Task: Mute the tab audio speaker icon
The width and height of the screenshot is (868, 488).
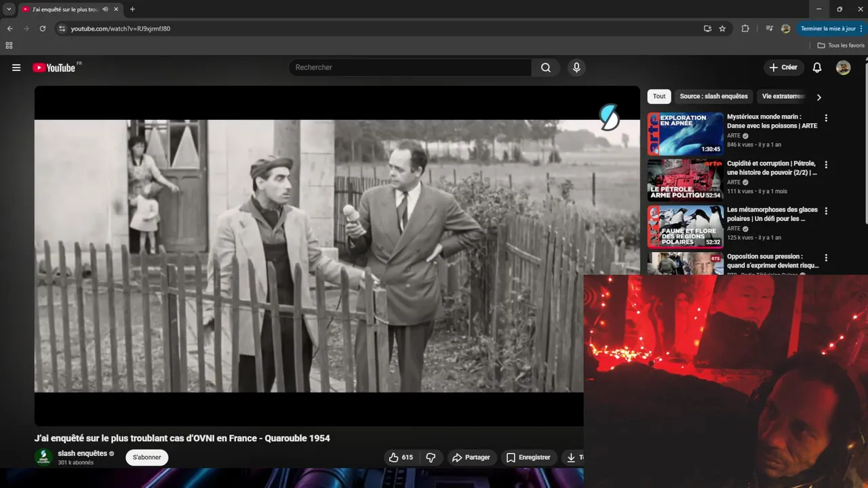Action: tap(105, 9)
